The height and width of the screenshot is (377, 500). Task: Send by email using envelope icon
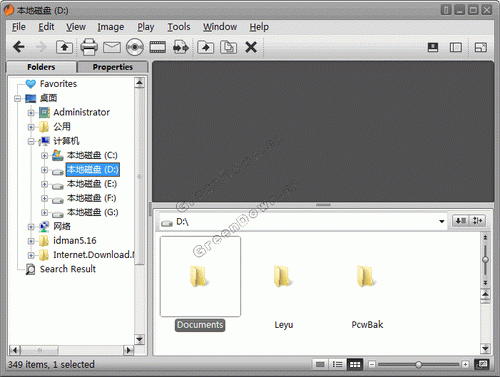[112, 47]
